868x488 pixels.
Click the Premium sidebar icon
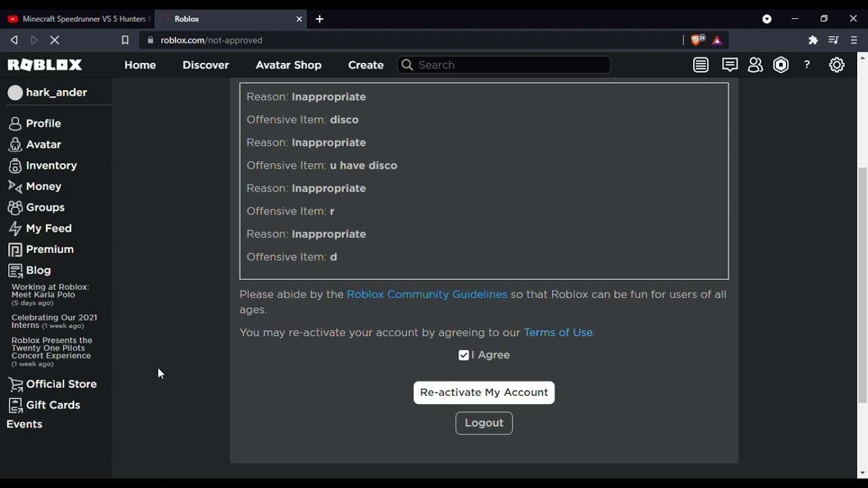(15, 250)
